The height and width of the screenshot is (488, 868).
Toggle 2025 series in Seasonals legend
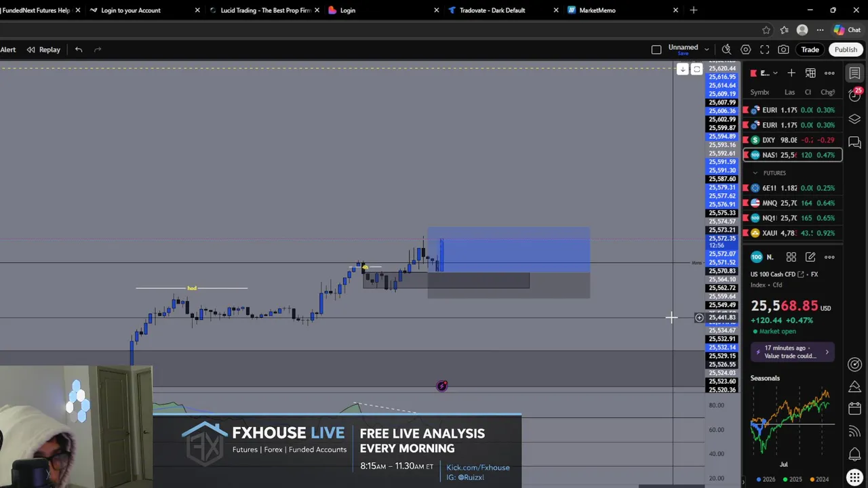[x=792, y=479]
